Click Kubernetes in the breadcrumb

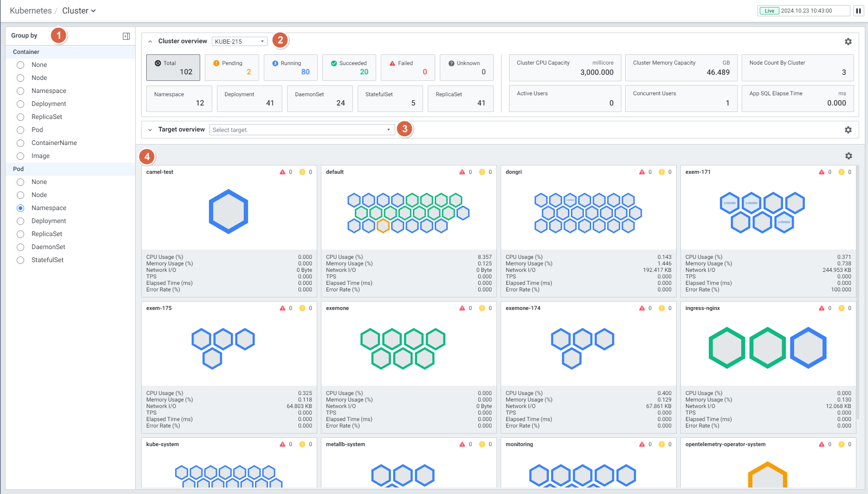point(31,11)
